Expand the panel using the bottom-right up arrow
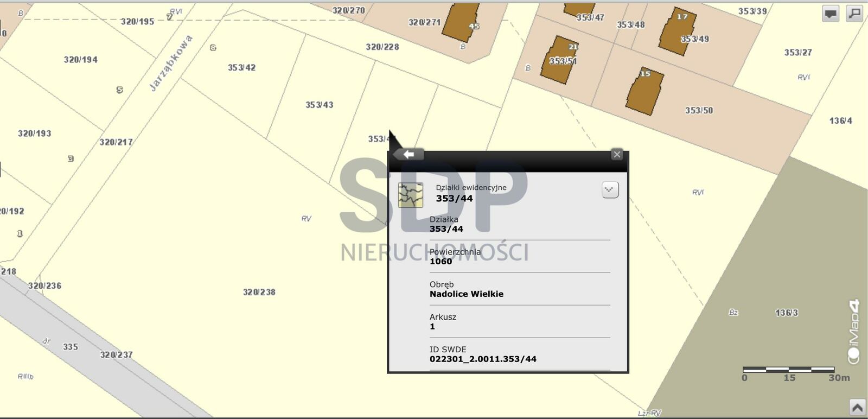Viewport: 868px width, 419px height. click(x=857, y=408)
